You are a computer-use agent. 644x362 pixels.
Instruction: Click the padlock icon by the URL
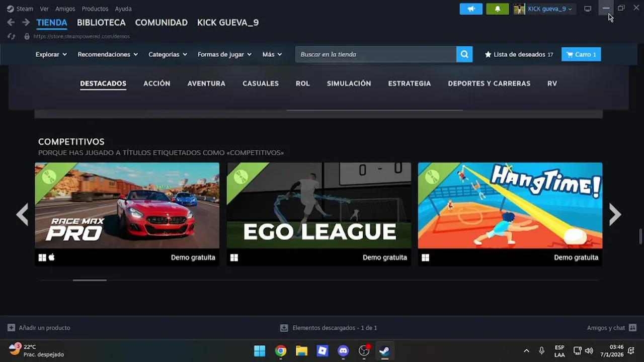pos(27,36)
